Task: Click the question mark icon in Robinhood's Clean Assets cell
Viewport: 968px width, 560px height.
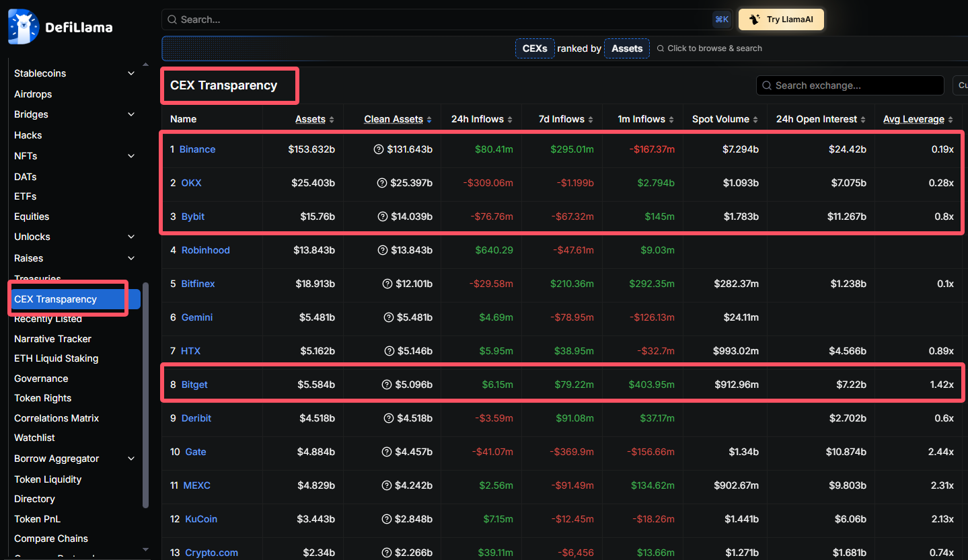Action: tap(383, 250)
